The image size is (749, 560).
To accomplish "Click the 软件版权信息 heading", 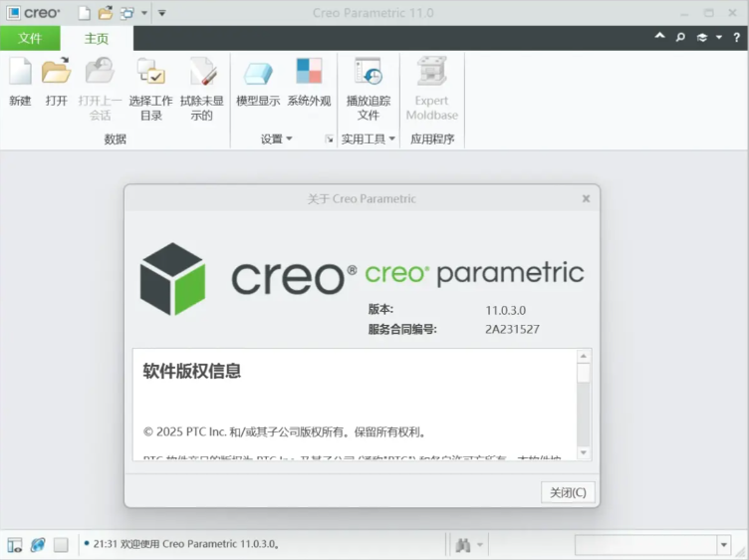I will click(191, 372).
